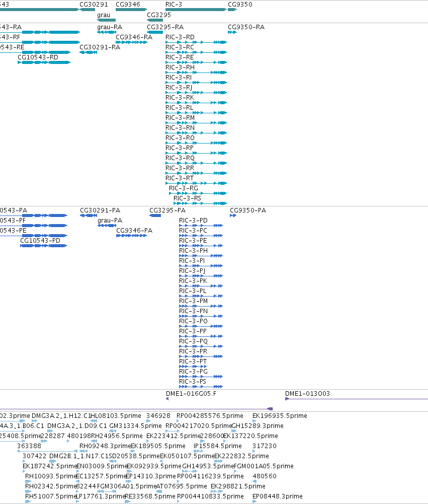The image size is (428, 504).
Task: Select the DME1-016G05.F feature label
Action: [191, 394]
